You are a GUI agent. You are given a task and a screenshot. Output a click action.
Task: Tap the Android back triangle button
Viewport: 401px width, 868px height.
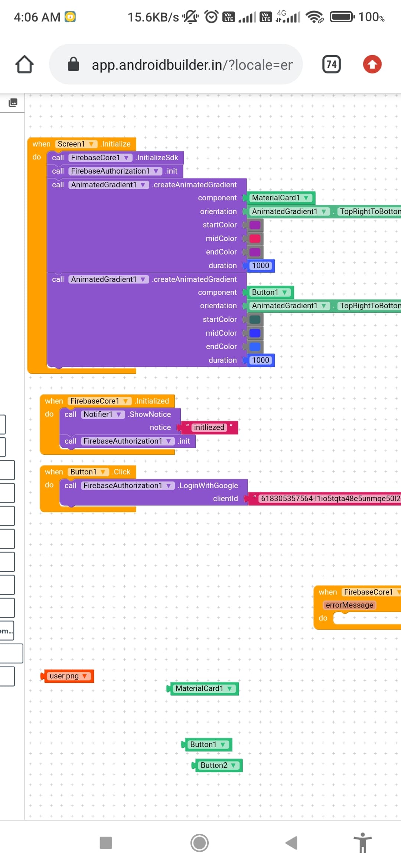(292, 843)
